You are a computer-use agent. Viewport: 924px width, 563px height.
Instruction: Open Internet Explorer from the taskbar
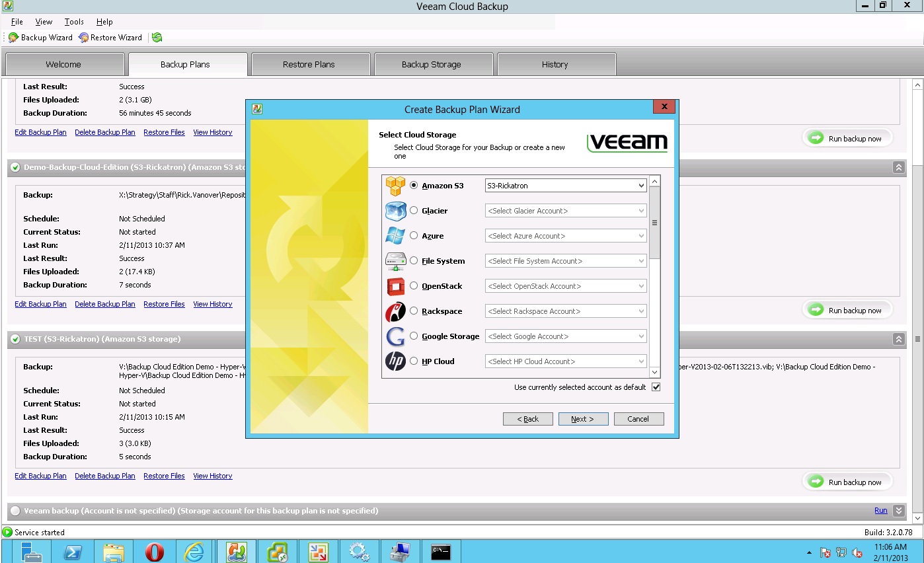pyautogui.click(x=194, y=552)
